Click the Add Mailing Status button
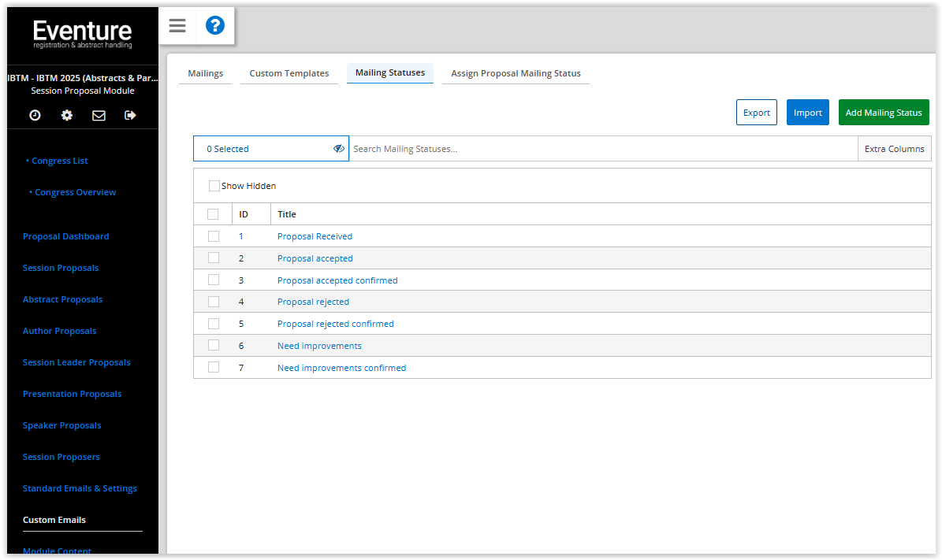 [884, 112]
